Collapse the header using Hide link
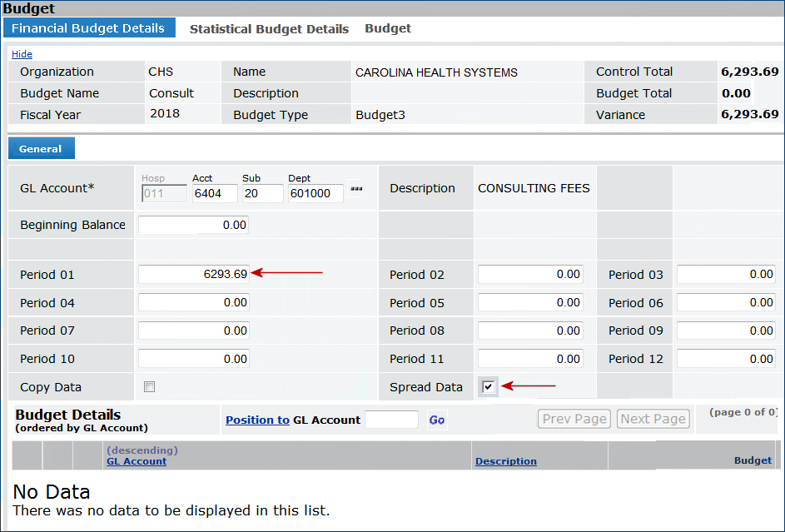785x532 pixels. tap(22, 54)
